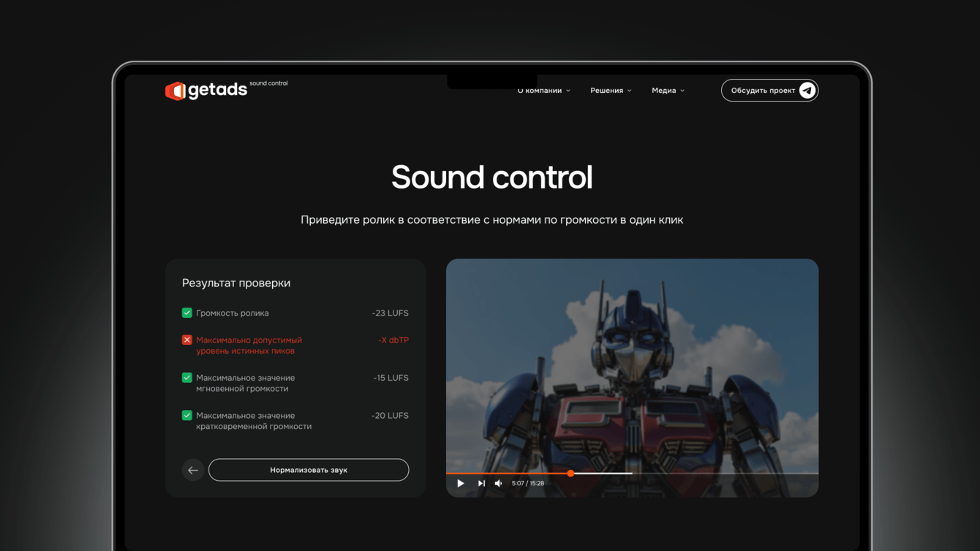The height and width of the screenshot is (551, 980).
Task: Select the Максимально допустимый уровень истинных пиков label
Action: click(x=249, y=345)
